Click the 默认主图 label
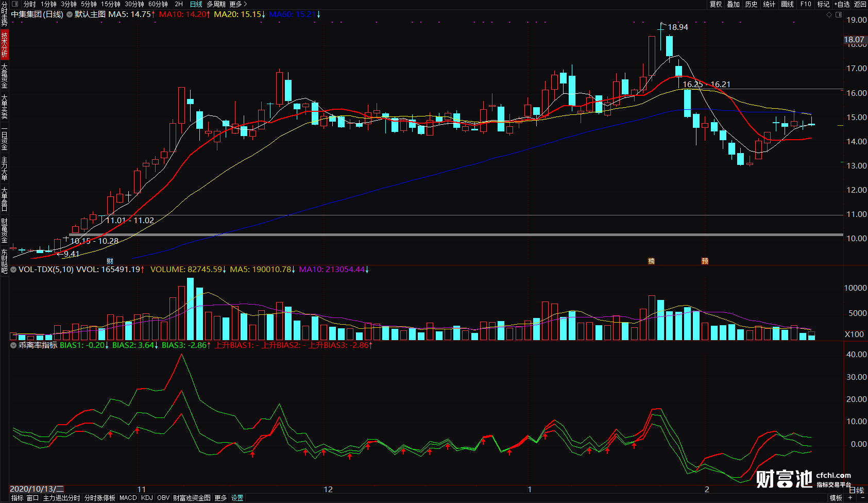The height and width of the screenshot is (503, 868). coord(90,14)
